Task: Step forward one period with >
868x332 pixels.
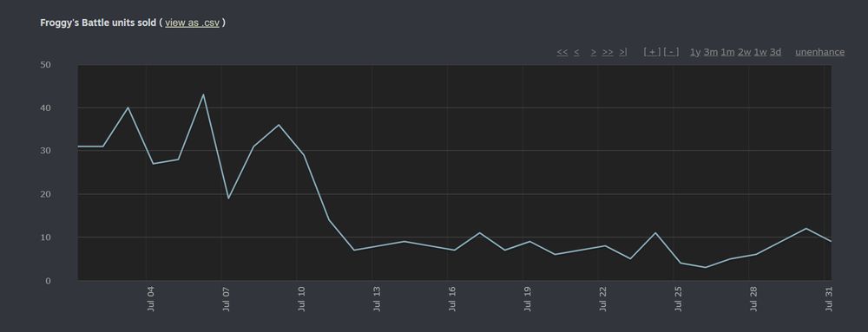Action: [x=594, y=52]
